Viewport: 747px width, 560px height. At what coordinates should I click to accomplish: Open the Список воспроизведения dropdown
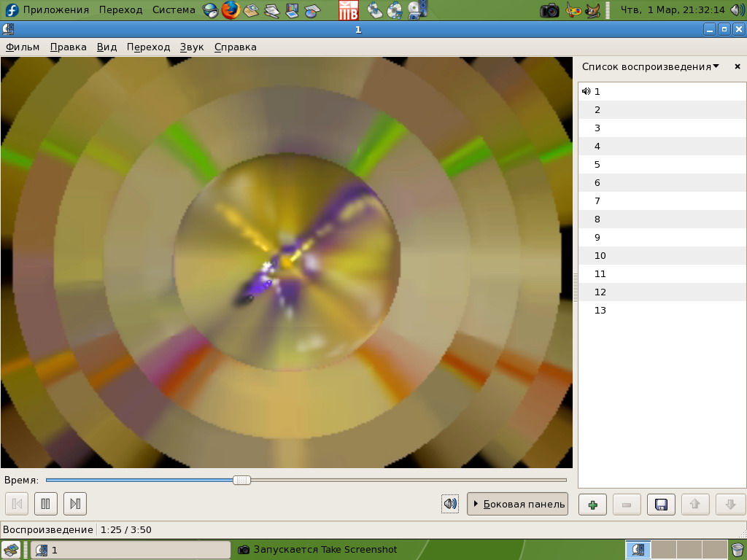click(650, 66)
